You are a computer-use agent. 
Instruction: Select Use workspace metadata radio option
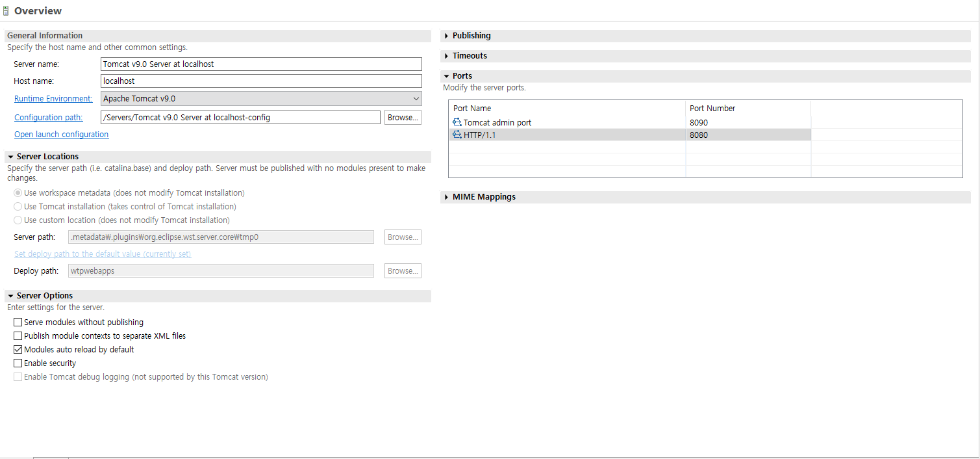tap(18, 193)
